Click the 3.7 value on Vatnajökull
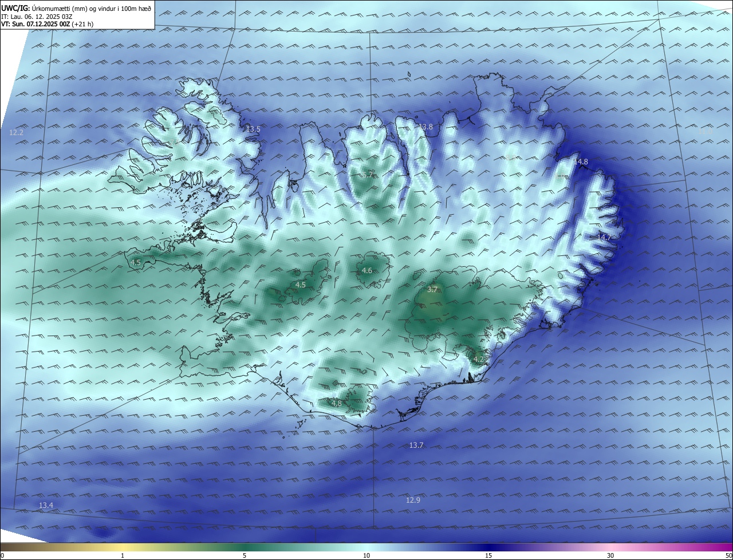This screenshot has height=560, width=733. [x=432, y=290]
